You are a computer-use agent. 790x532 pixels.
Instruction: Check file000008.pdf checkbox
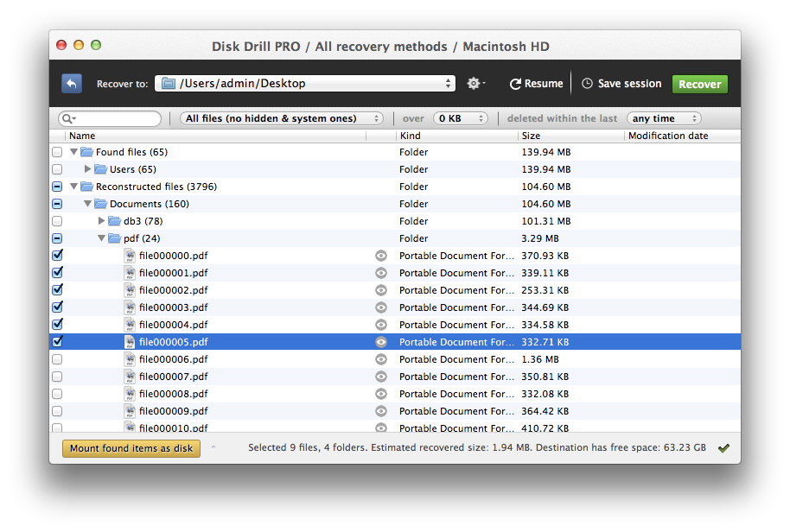click(57, 394)
